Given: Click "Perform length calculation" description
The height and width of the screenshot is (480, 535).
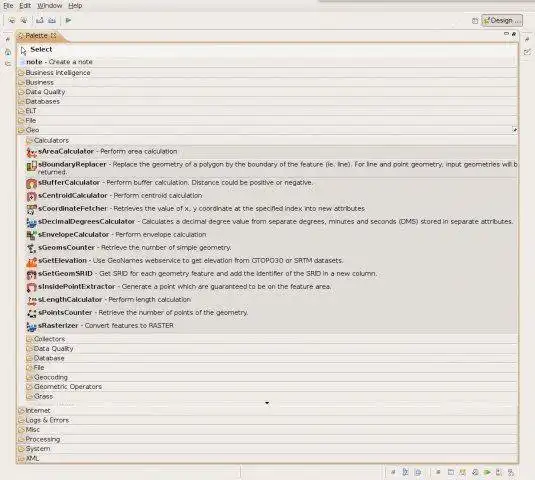Looking at the screenshot, I should click(x=149, y=300).
